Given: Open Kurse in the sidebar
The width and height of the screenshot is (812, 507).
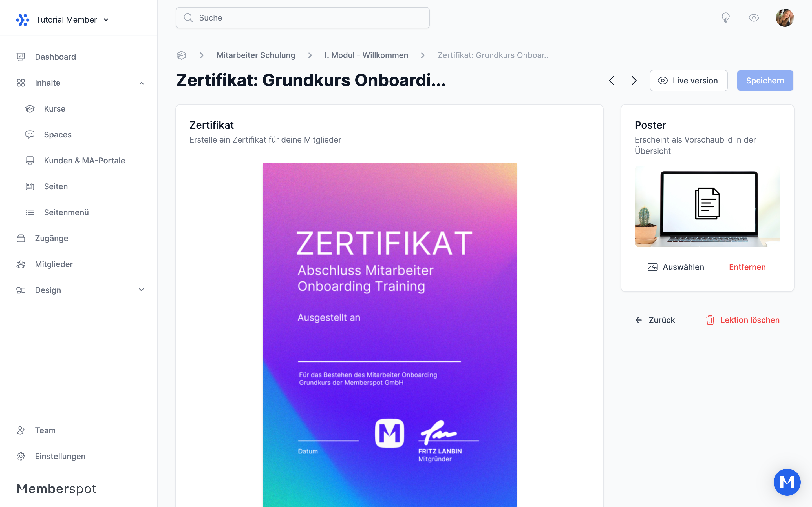Looking at the screenshot, I should tap(55, 109).
